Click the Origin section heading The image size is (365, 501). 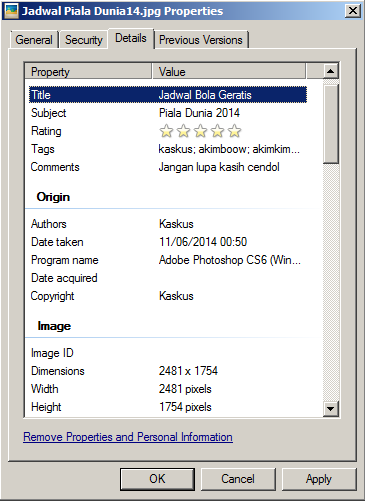coord(53,197)
